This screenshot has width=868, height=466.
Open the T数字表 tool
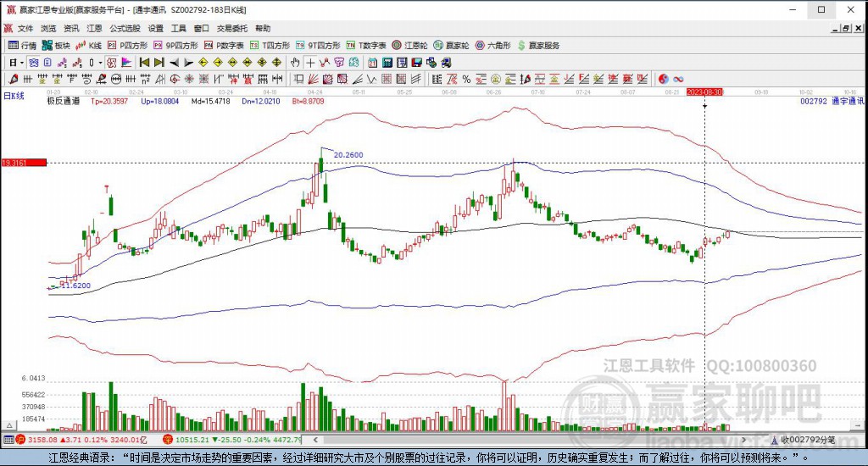pyautogui.click(x=366, y=46)
